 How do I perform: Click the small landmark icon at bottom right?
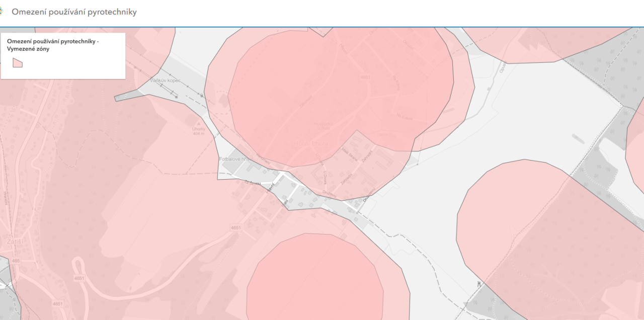(478, 284)
